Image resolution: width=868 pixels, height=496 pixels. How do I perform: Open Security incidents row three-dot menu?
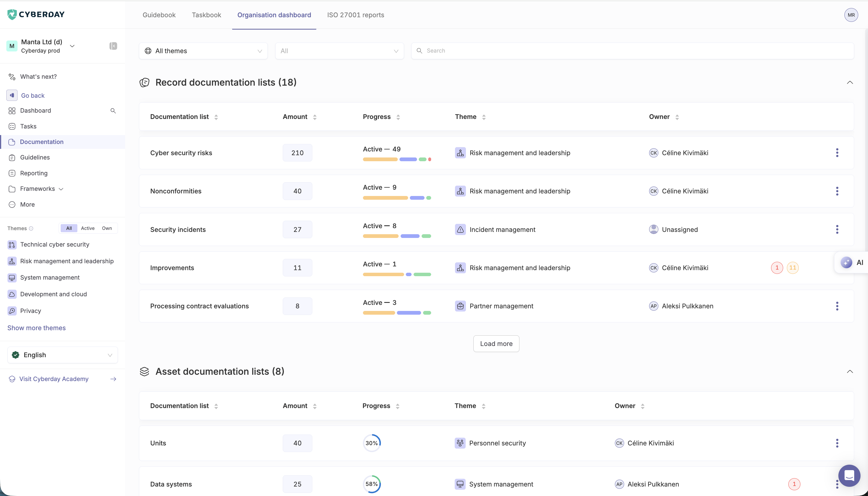point(837,229)
